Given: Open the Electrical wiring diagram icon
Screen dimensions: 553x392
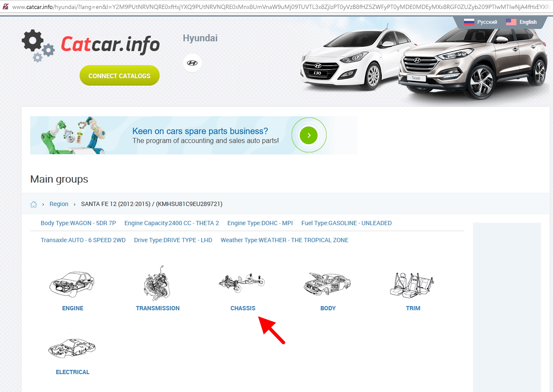Looking at the screenshot, I should 72,348.
